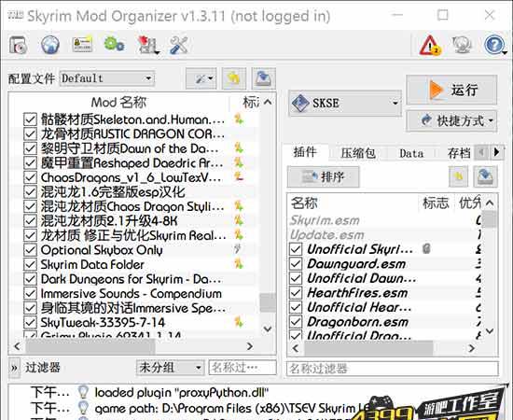Click the mod list create backup icon
Viewport: 513px width, 420px height.
tap(263, 78)
